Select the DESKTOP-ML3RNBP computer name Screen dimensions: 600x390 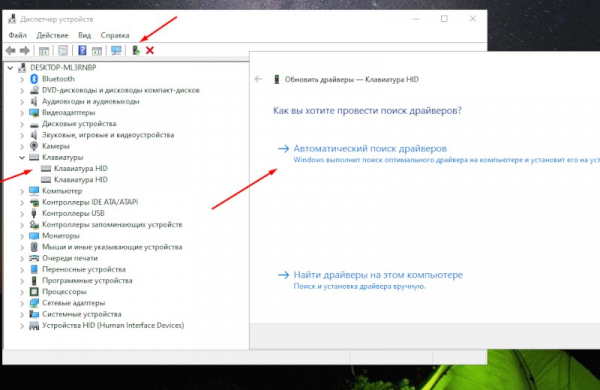(63, 67)
